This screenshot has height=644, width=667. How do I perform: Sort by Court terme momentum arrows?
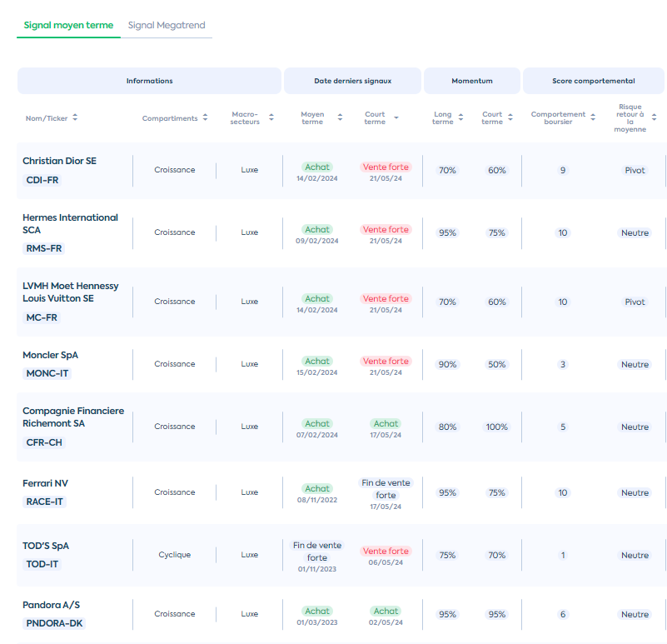pos(510,117)
